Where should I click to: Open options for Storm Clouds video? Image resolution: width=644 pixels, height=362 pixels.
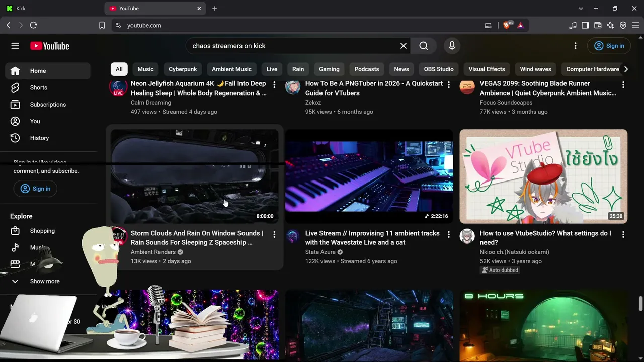(x=274, y=234)
